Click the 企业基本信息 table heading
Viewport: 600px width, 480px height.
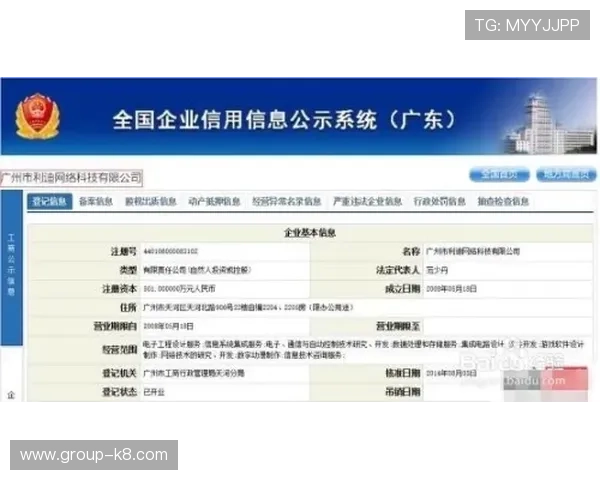pos(310,233)
